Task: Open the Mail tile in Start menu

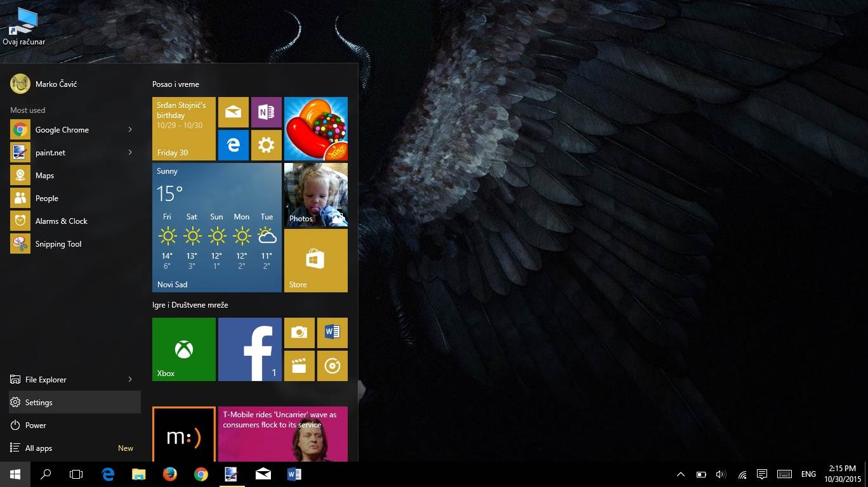Action: 233,112
